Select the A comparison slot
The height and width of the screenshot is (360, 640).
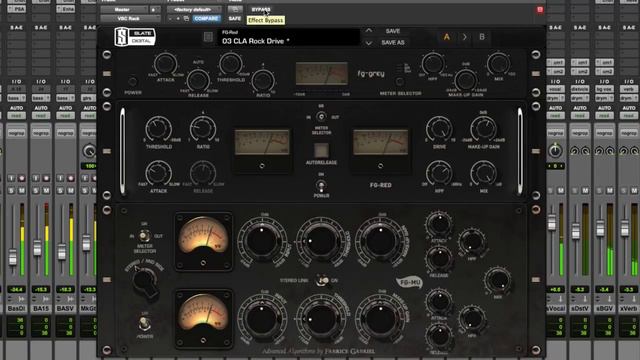[x=447, y=37]
